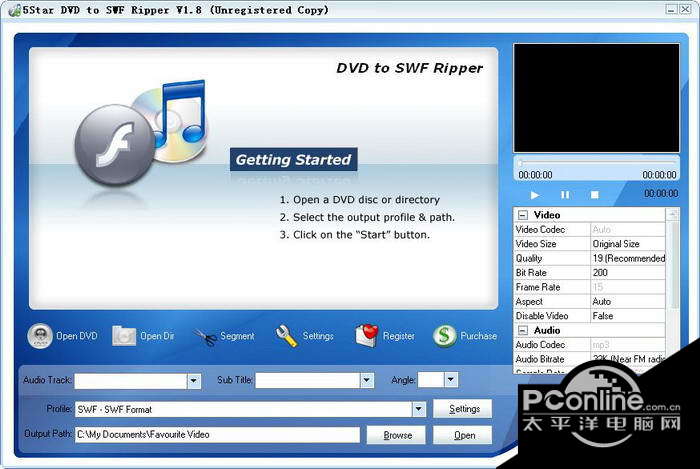Image resolution: width=700 pixels, height=469 pixels.
Task: Click the Video Size value Original Size
Action: [x=628, y=244]
